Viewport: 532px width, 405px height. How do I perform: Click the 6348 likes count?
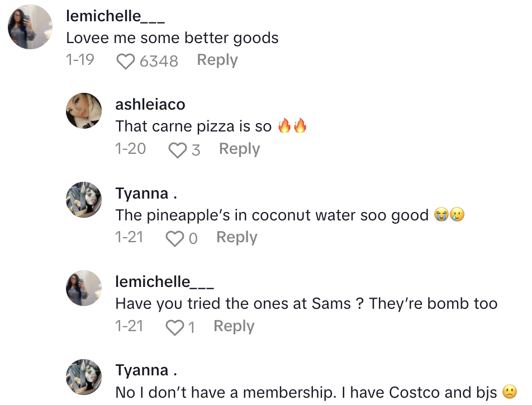[159, 61]
